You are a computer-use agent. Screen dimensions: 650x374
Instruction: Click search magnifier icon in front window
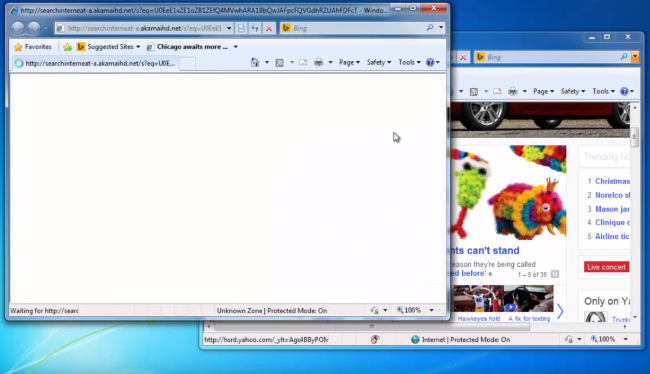click(x=430, y=28)
